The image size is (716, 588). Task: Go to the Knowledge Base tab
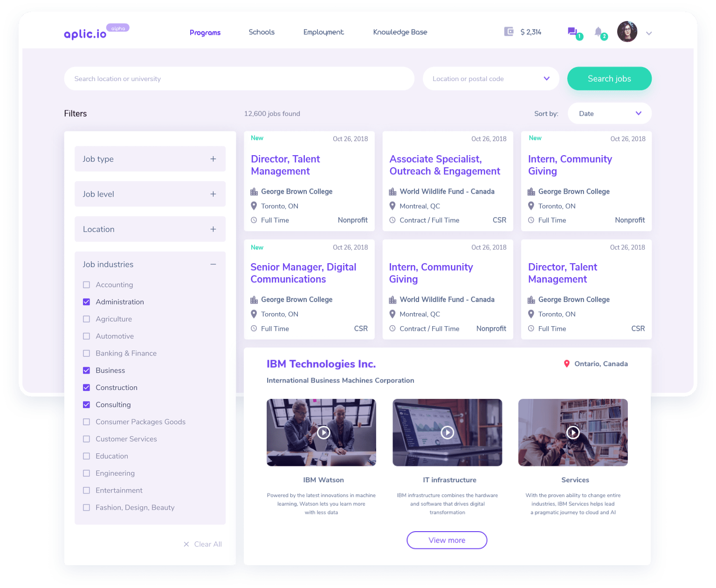point(400,32)
